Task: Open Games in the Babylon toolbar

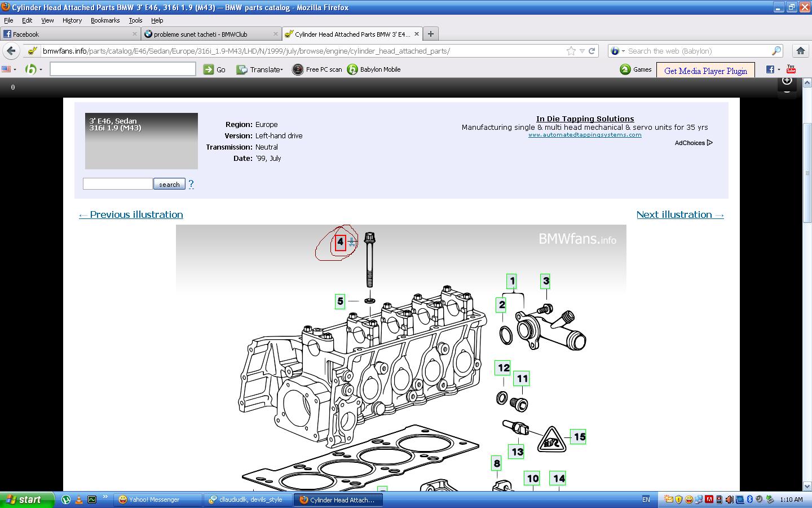Action: (636, 69)
